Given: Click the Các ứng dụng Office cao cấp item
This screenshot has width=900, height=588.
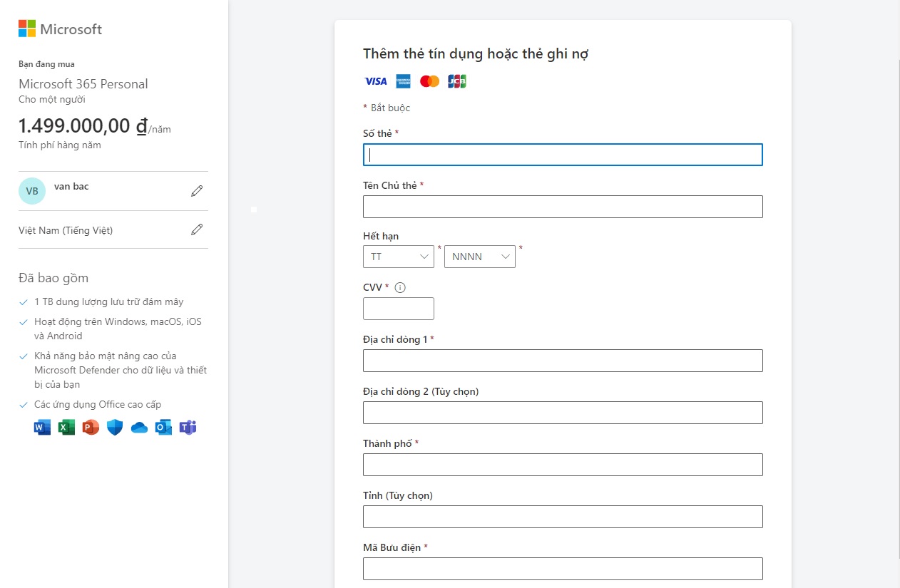Looking at the screenshot, I should 98,405.
